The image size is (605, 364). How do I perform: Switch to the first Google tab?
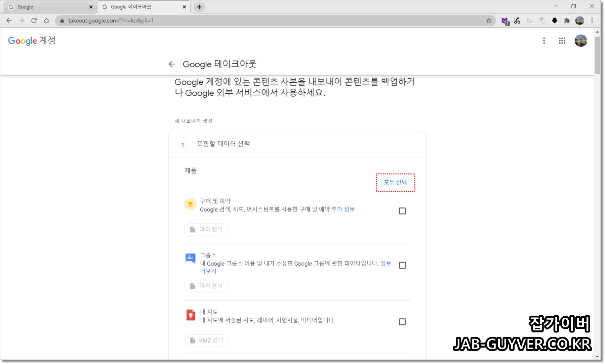pyautogui.click(x=50, y=7)
